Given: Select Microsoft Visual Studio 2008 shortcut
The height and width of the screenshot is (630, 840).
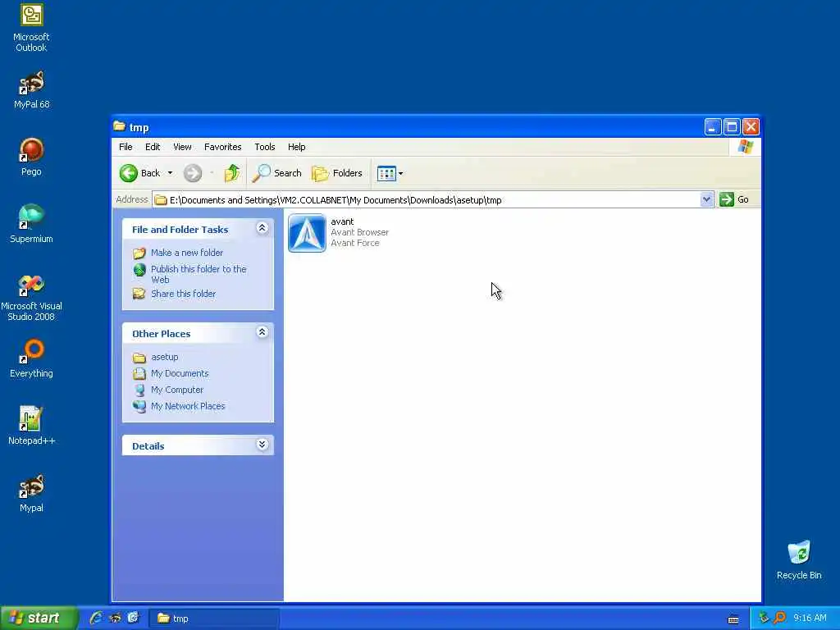Looking at the screenshot, I should click(32, 298).
